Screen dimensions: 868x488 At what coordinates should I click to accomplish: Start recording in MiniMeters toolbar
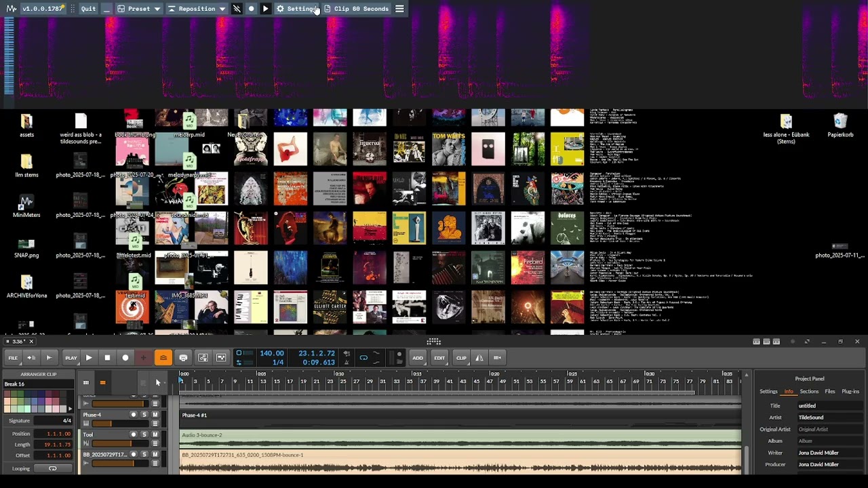[251, 9]
